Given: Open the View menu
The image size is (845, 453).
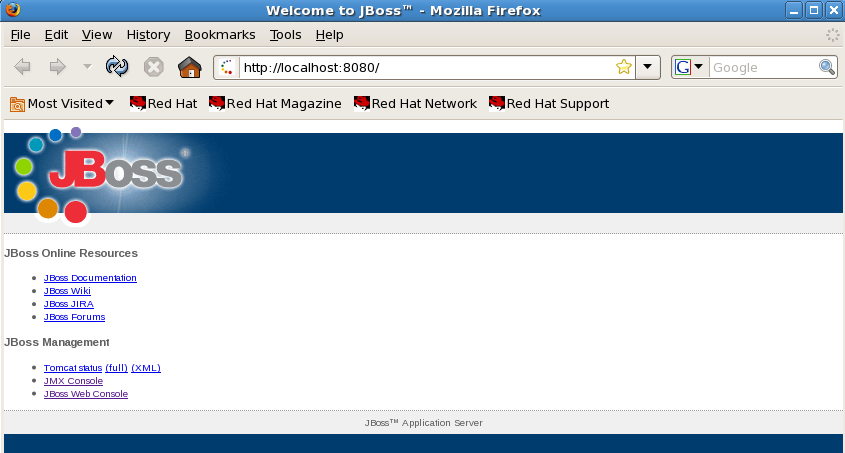Looking at the screenshot, I should [x=97, y=35].
